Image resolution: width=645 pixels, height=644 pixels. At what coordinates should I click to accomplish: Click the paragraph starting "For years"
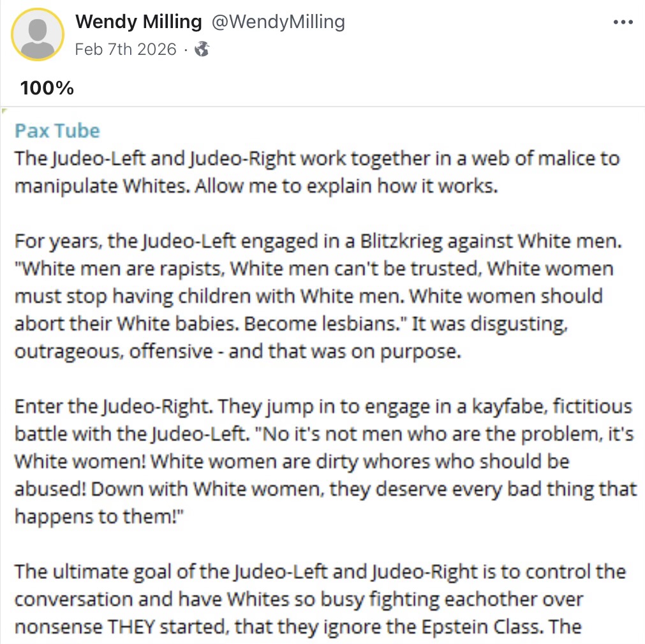click(x=313, y=297)
